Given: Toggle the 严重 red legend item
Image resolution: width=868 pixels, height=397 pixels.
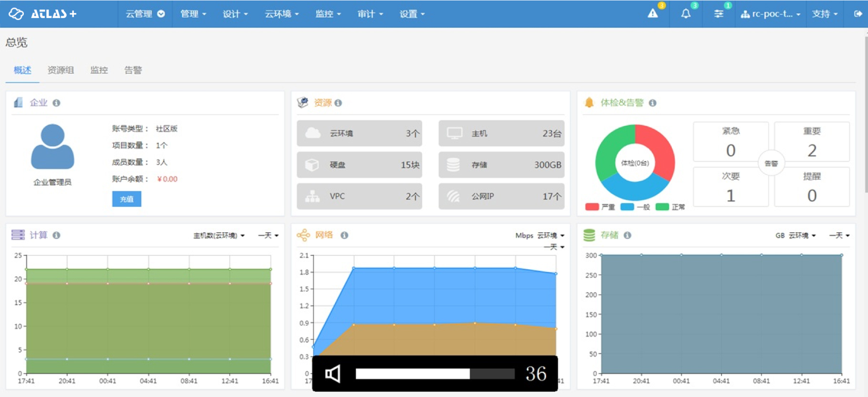Looking at the screenshot, I should coord(599,207).
